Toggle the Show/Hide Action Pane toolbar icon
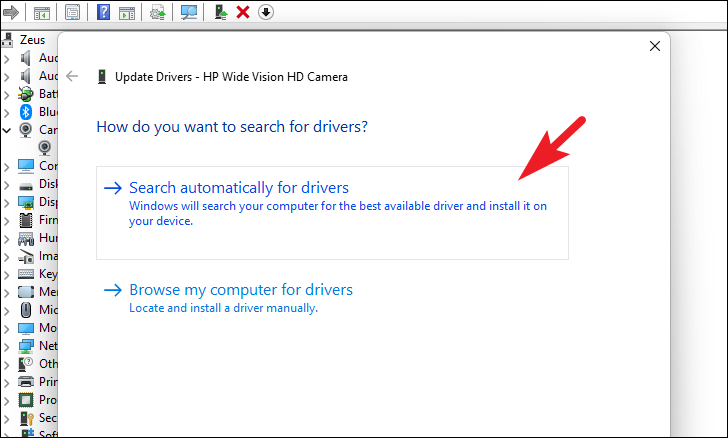Viewport: 728px width, 438px height. click(127, 13)
